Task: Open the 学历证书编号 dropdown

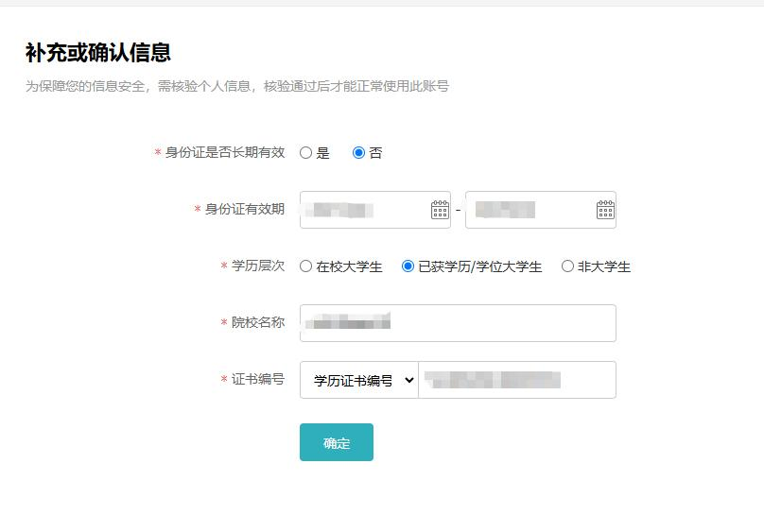Action: [x=359, y=380]
